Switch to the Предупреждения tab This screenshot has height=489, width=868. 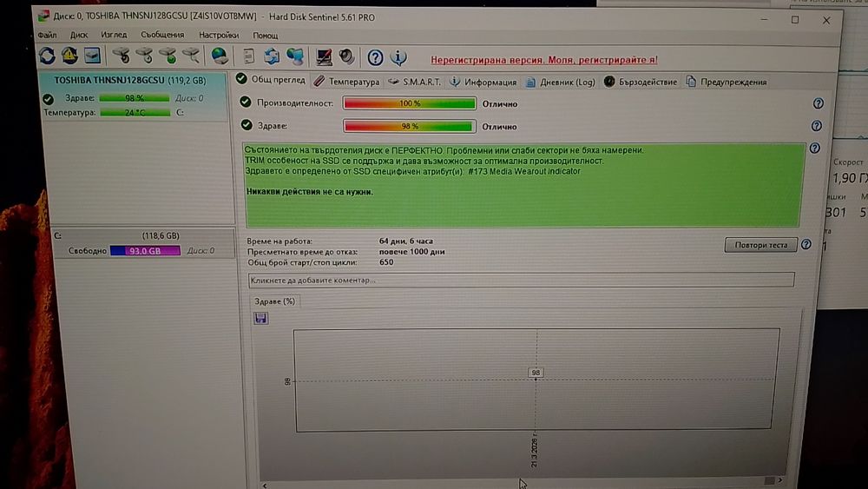point(727,82)
